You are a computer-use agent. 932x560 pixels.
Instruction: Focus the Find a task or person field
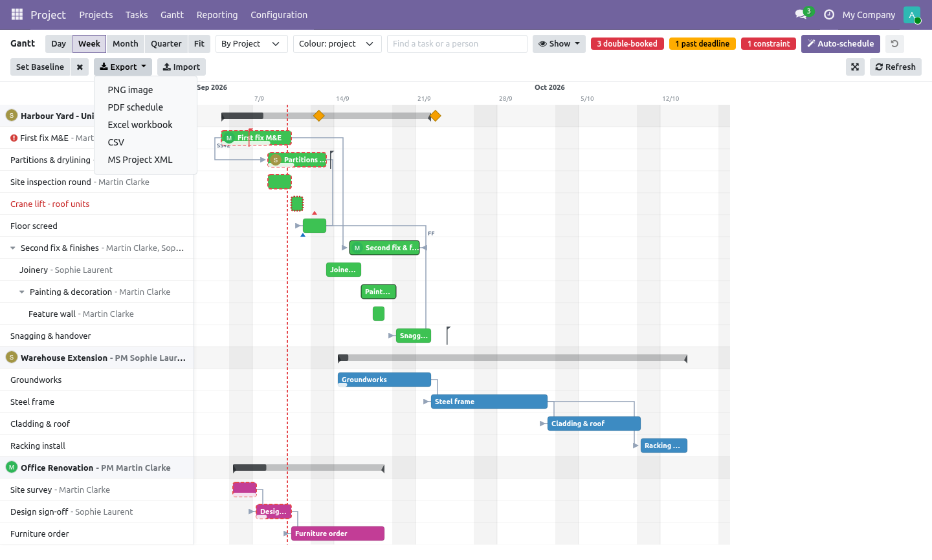[457, 44]
